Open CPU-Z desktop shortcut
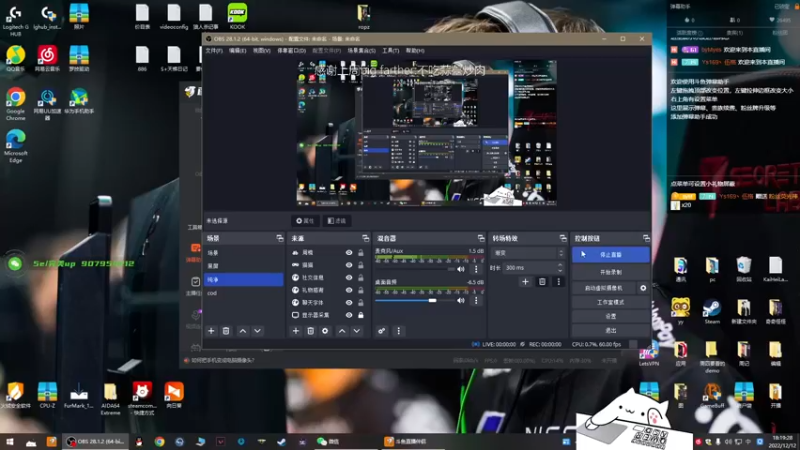The image size is (800, 450). 47,395
